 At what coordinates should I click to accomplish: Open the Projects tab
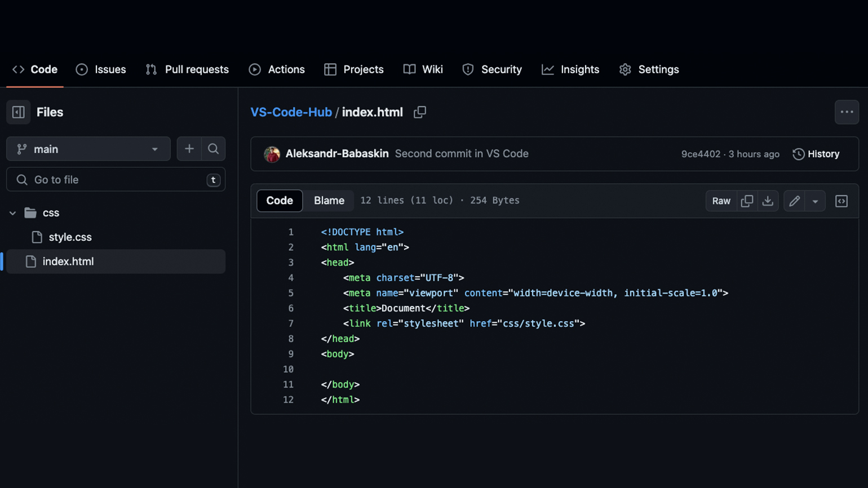(354, 69)
